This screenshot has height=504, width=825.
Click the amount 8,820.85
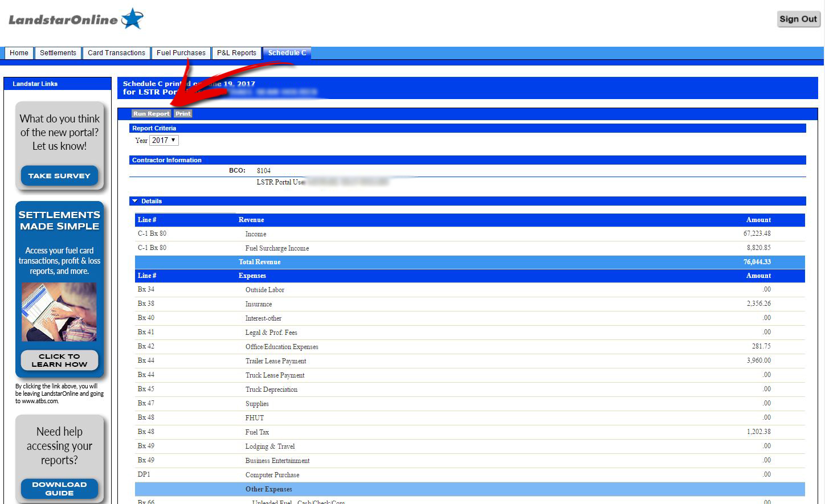(759, 248)
